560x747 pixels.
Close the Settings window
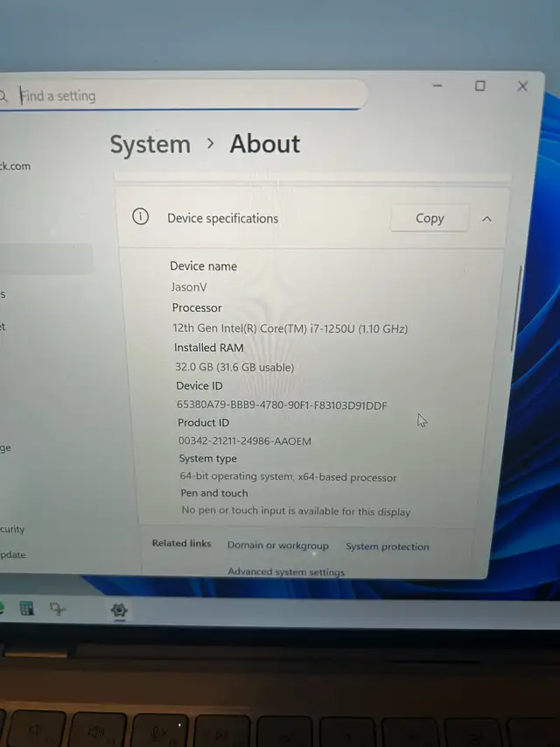[x=522, y=86]
